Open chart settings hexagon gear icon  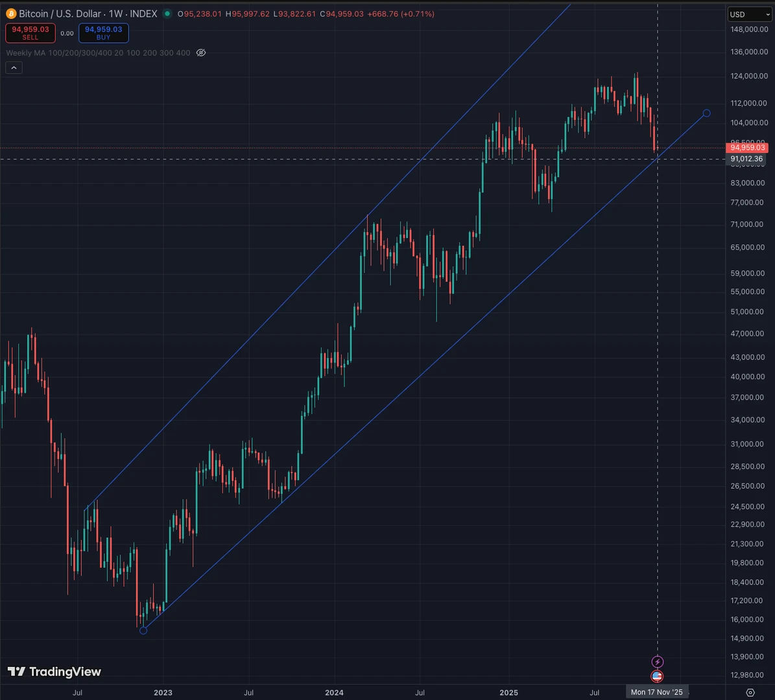pyautogui.click(x=750, y=692)
